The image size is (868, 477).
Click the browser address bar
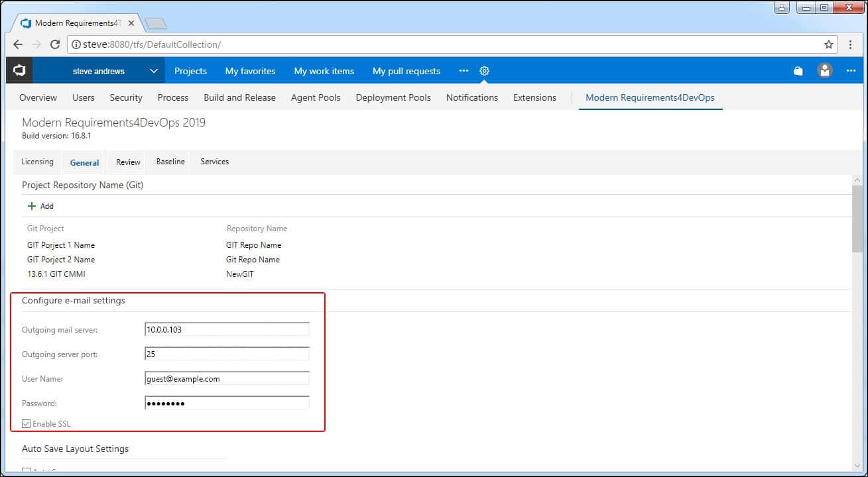[451, 44]
